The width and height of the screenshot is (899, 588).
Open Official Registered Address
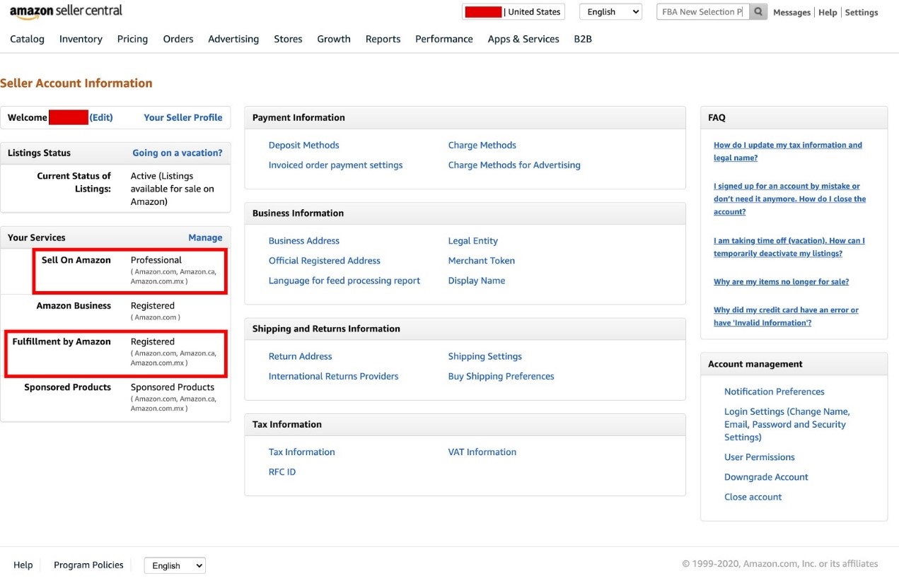pyautogui.click(x=325, y=260)
